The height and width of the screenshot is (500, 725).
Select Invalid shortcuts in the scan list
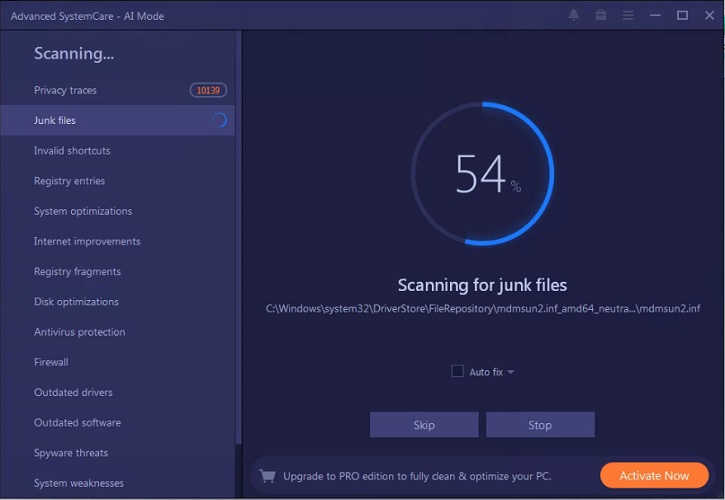coord(72,151)
